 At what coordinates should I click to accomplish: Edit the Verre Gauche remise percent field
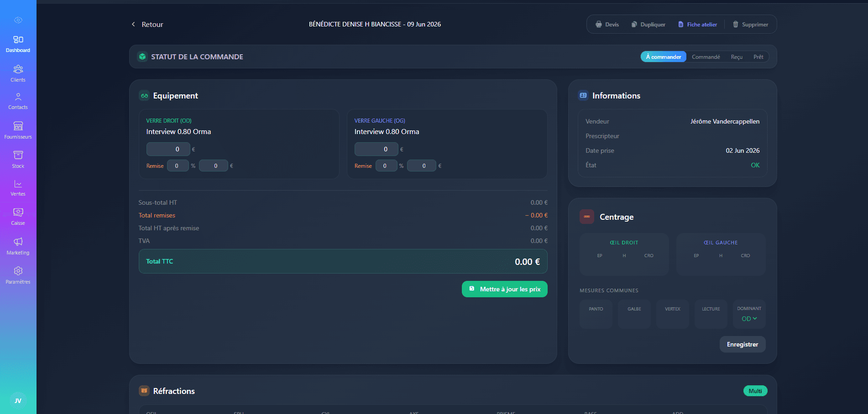(386, 166)
